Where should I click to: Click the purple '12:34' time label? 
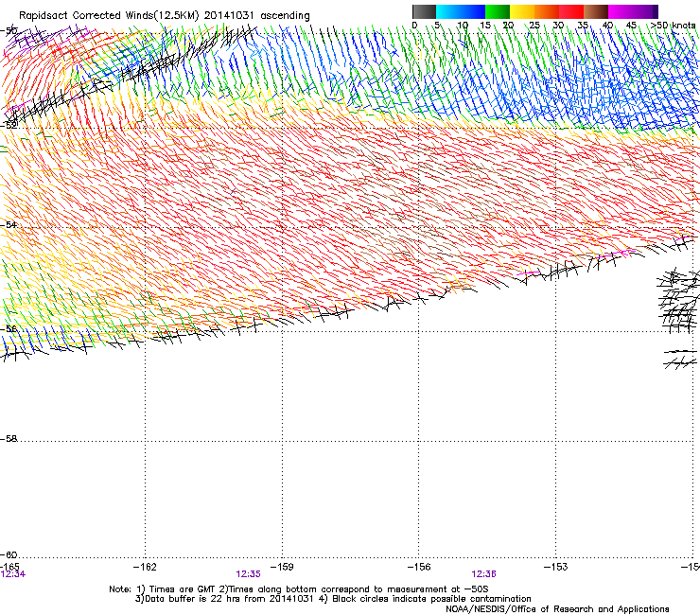click(13, 574)
